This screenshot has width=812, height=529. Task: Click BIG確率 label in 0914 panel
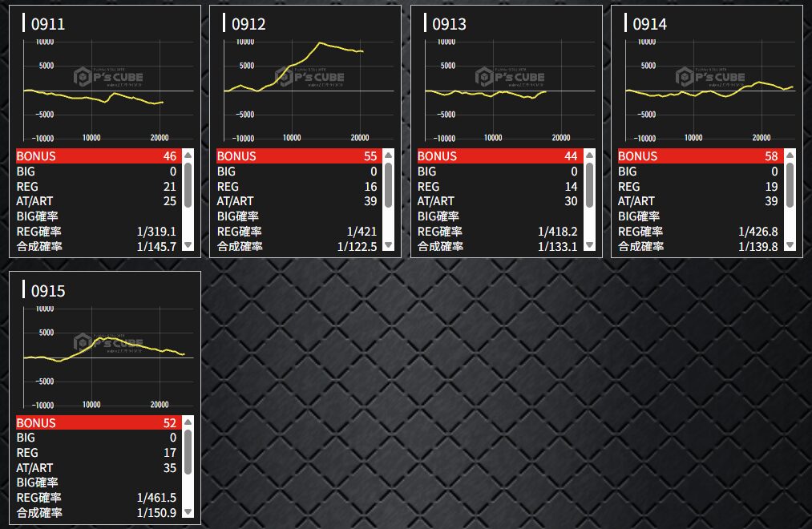coord(639,216)
